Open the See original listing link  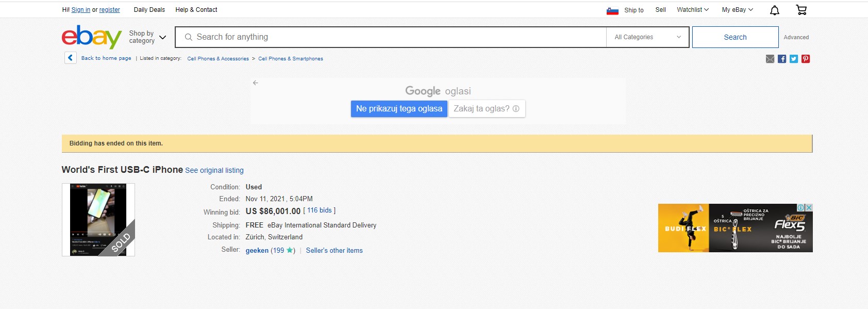coord(214,170)
